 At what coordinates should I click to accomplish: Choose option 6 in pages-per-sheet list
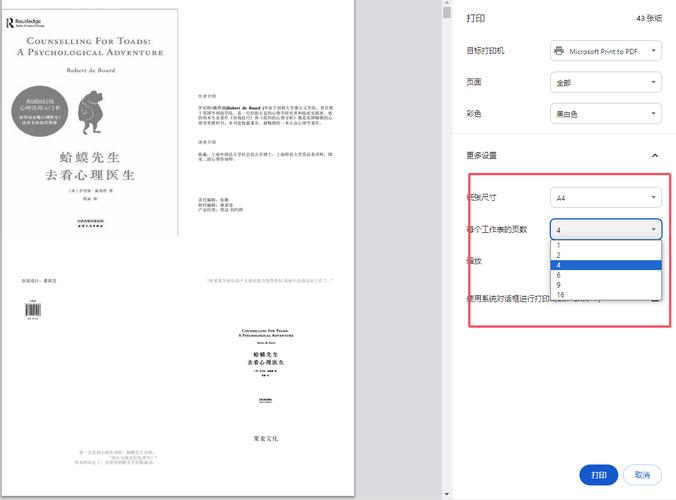[606, 275]
